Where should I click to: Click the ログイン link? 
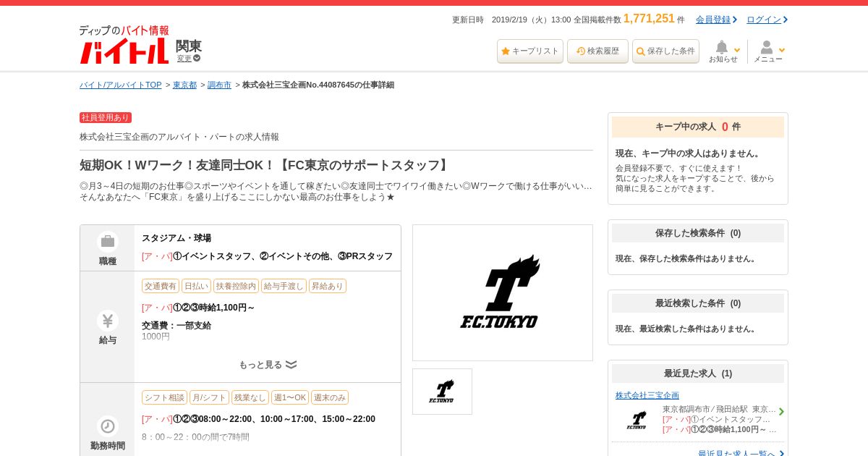pos(767,20)
